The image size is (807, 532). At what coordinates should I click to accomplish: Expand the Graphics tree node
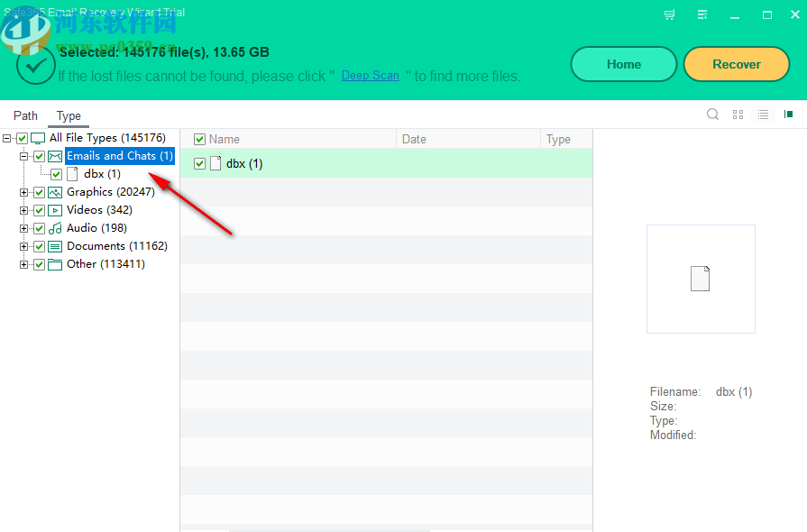pos(23,191)
